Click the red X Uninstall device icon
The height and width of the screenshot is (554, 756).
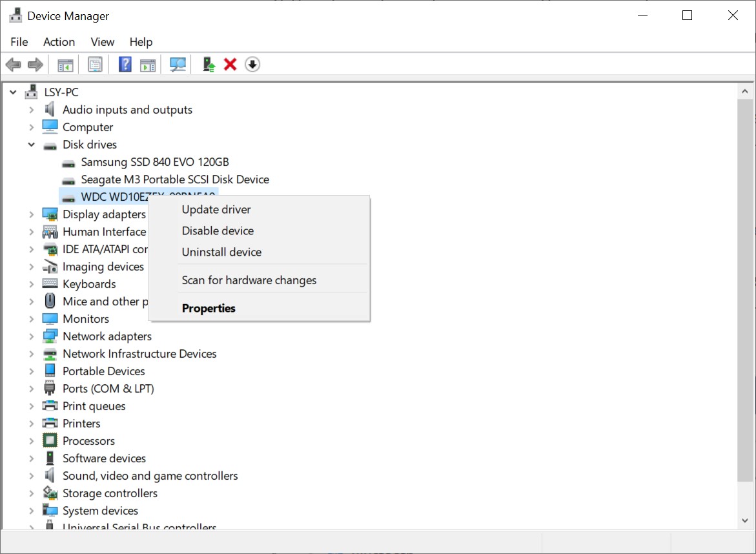click(x=230, y=65)
